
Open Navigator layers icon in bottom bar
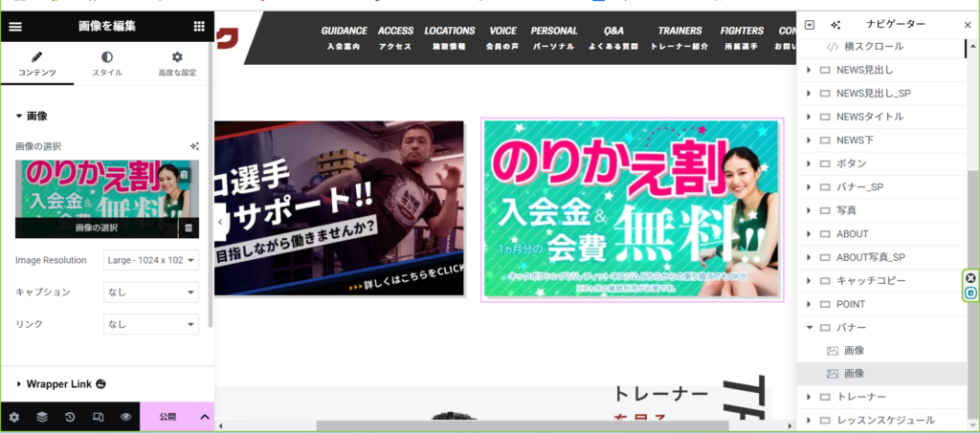tap(42, 417)
